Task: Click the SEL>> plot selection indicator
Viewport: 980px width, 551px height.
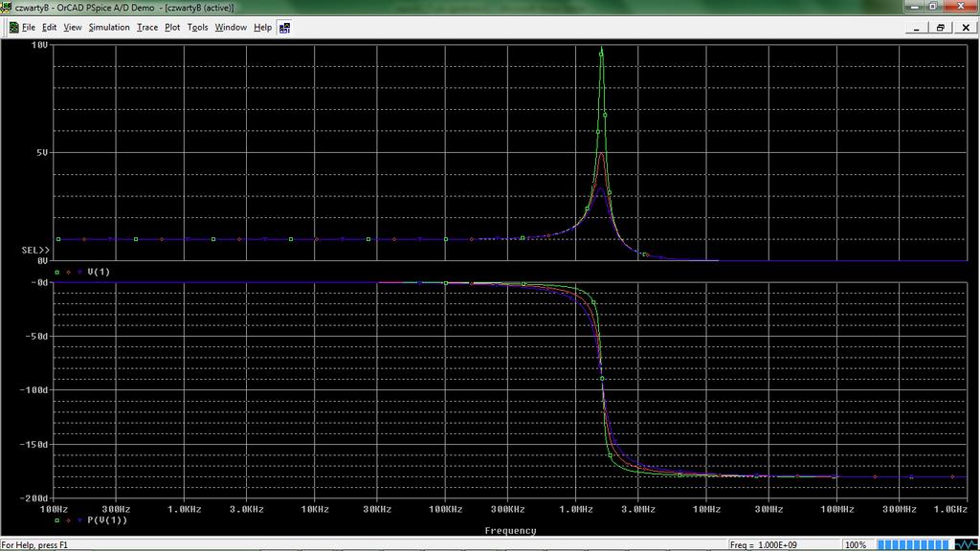Action: (x=35, y=250)
